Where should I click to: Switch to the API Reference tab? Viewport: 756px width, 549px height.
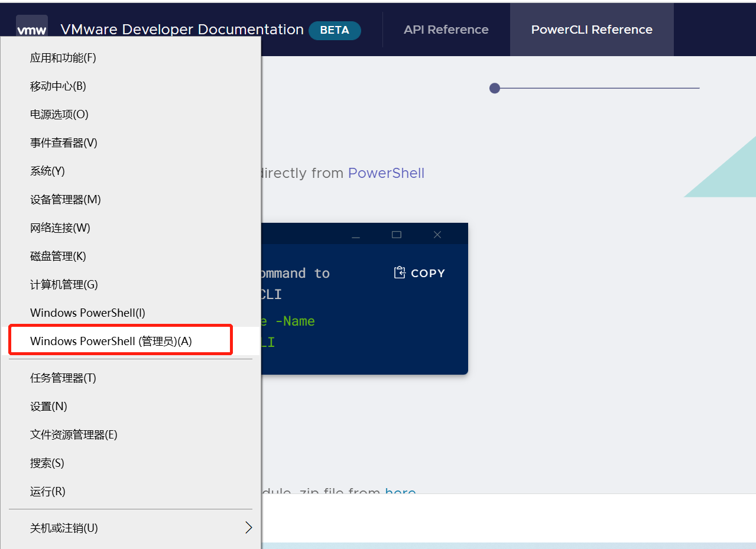446,30
